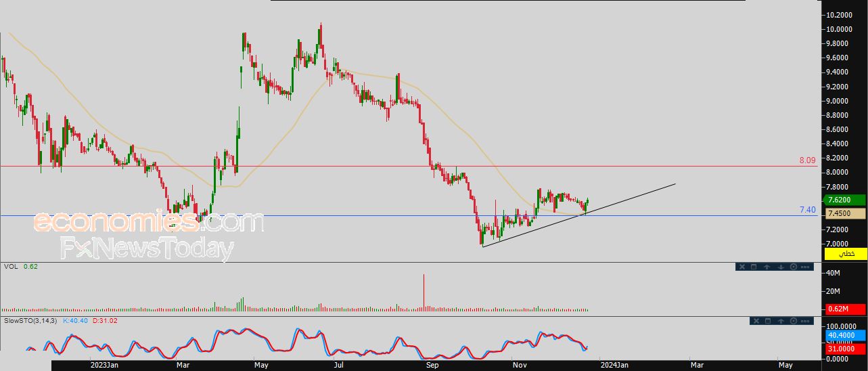Click the VOL indicator label
This screenshot has height=371, width=868.
(x=11, y=267)
